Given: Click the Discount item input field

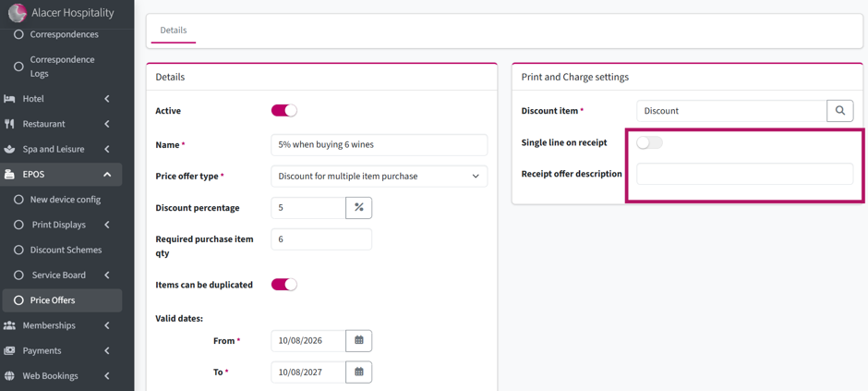Looking at the screenshot, I should (x=732, y=111).
